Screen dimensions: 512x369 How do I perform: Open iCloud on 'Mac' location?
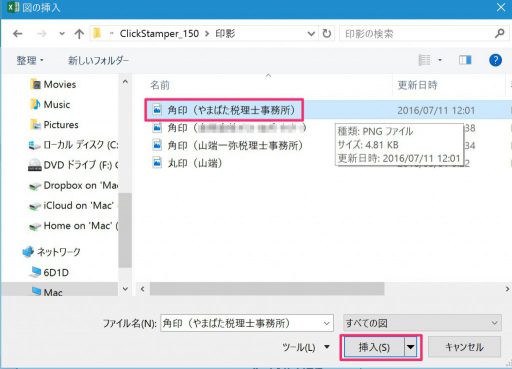(x=72, y=206)
